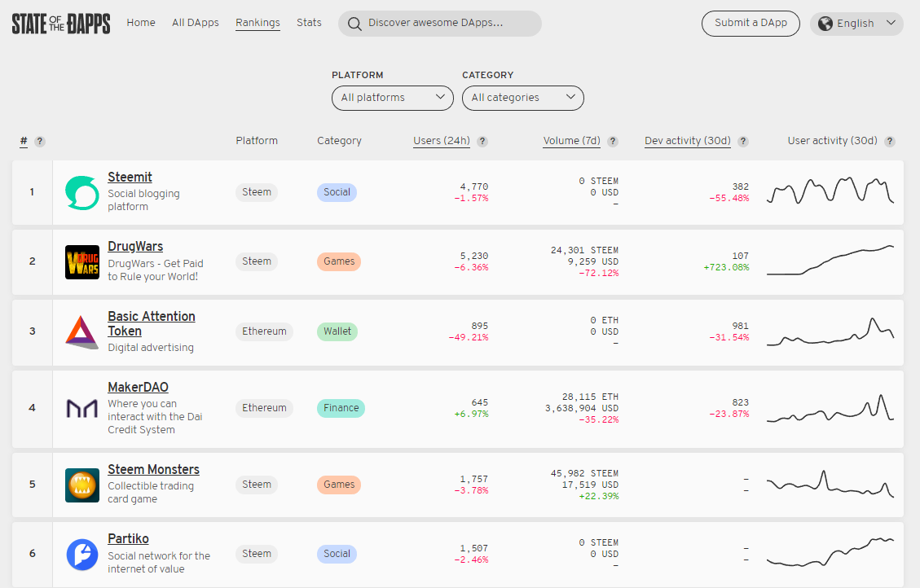Viewport: 920px width, 588px height.
Task: Expand the All categories dropdown
Action: tap(522, 98)
